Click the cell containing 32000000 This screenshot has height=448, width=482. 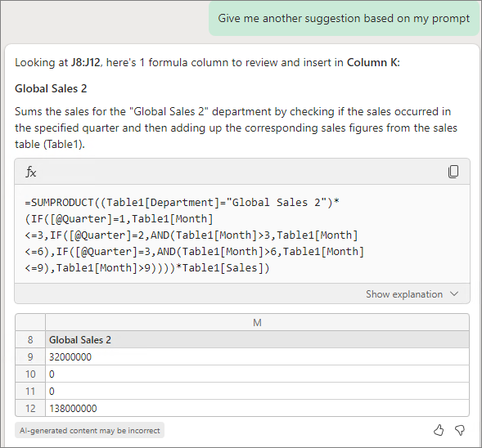tap(257, 356)
